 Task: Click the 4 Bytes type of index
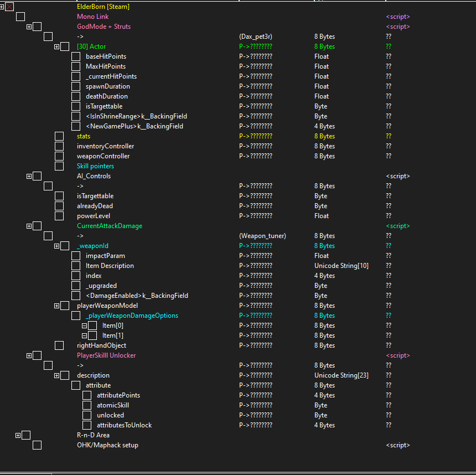(324, 276)
